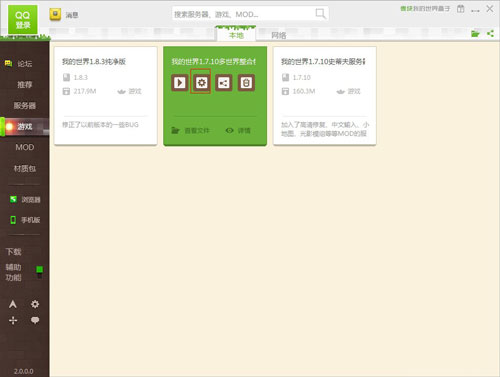Share the 1.7.10多世界整合 game from its card
The image size is (500, 377).
(224, 83)
